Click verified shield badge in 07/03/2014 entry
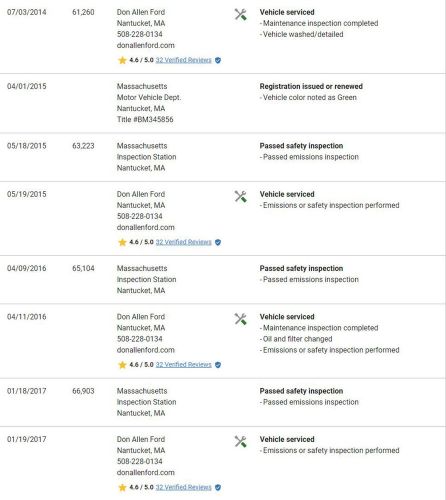This screenshot has width=446, height=500. point(218,60)
